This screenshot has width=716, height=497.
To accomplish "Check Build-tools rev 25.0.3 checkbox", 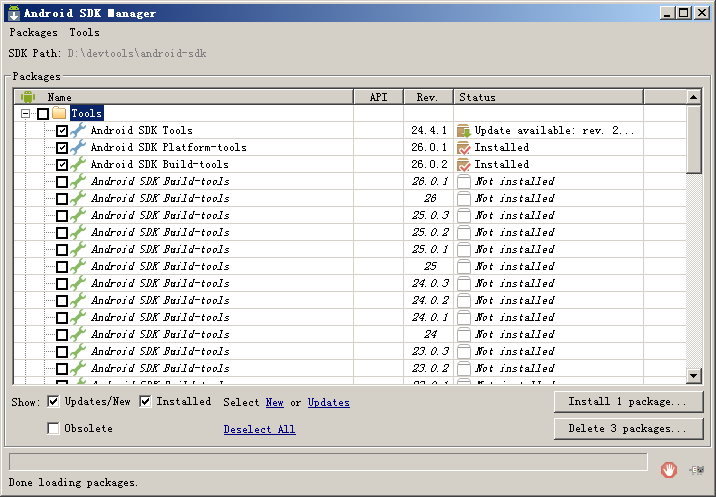I will pos(62,216).
